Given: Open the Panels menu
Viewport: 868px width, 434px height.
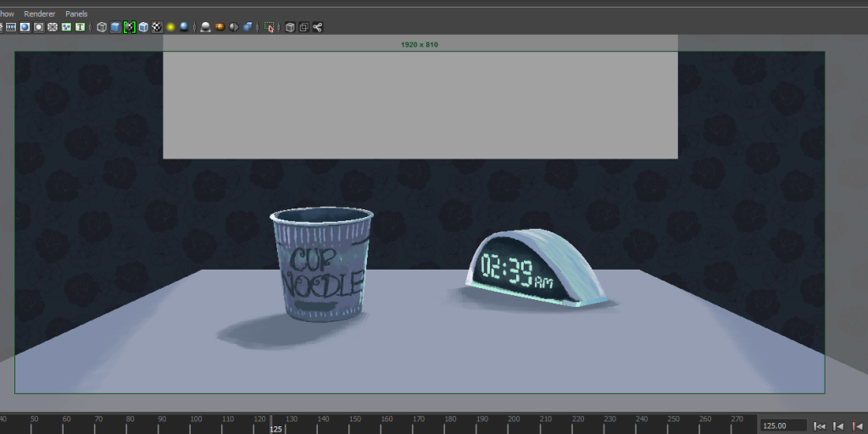Looking at the screenshot, I should [x=76, y=14].
